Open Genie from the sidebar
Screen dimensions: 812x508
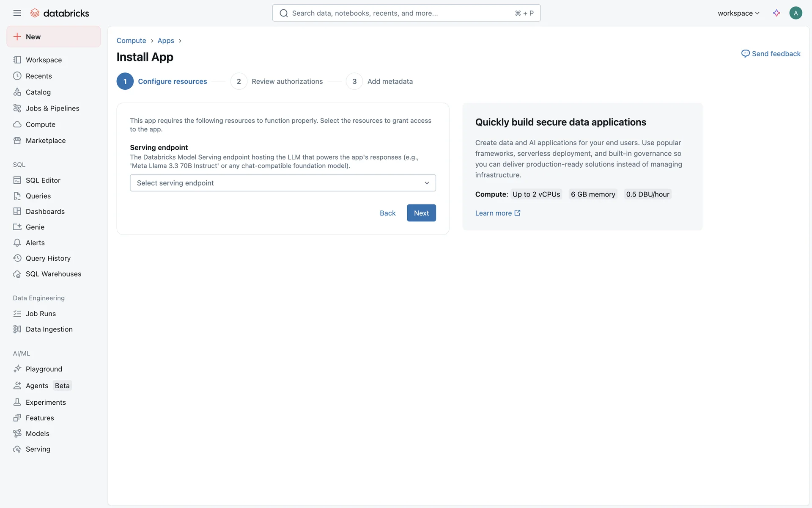click(35, 227)
